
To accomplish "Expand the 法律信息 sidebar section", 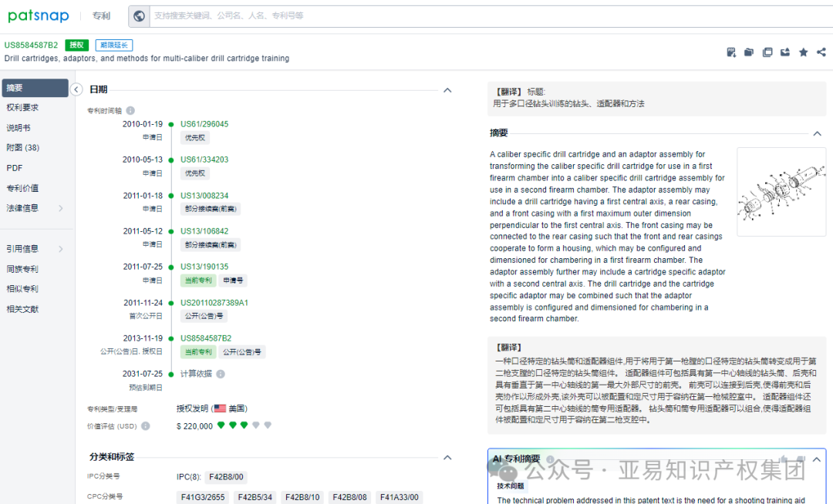I will pyautogui.click(x=29, y=207).
